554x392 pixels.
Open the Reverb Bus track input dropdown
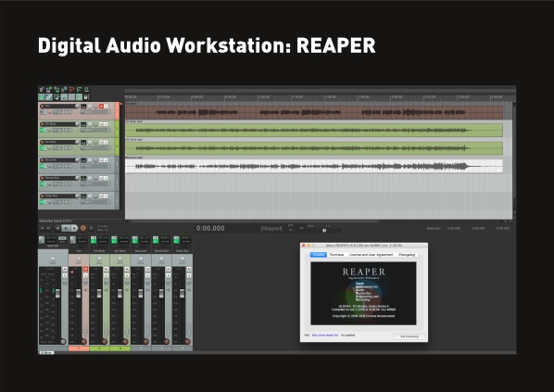[x=95, y=183]
